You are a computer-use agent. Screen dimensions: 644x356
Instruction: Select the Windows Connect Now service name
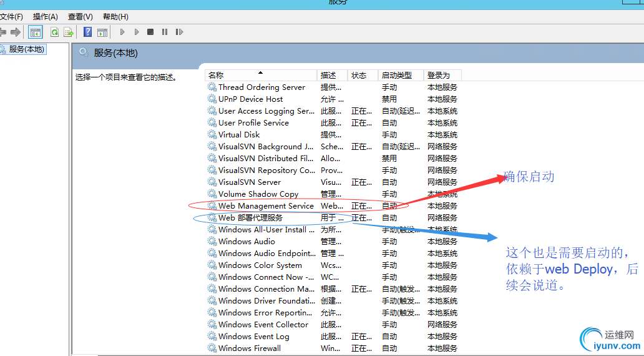click(266, 277)
